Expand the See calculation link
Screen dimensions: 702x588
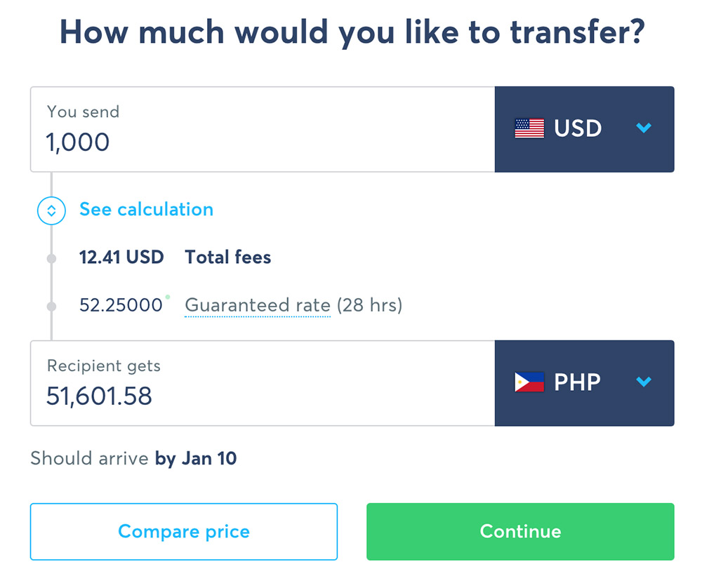pyautogui.click(x=147, y=209)
